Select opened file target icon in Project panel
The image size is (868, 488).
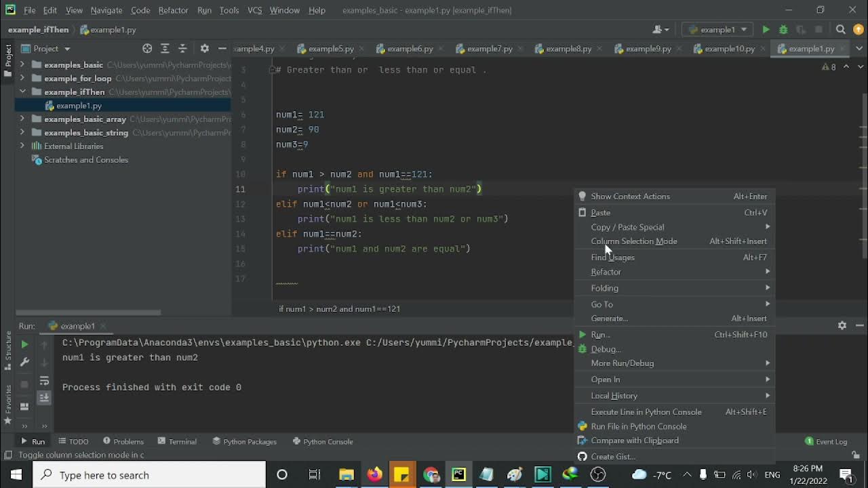(147, 49)
